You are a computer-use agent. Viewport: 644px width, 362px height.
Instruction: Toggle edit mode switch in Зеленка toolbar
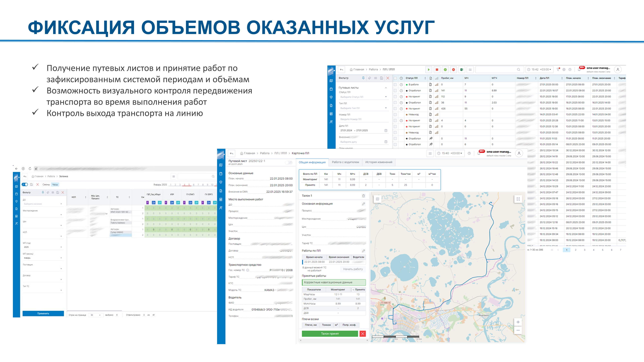click(x=25, y=185)
